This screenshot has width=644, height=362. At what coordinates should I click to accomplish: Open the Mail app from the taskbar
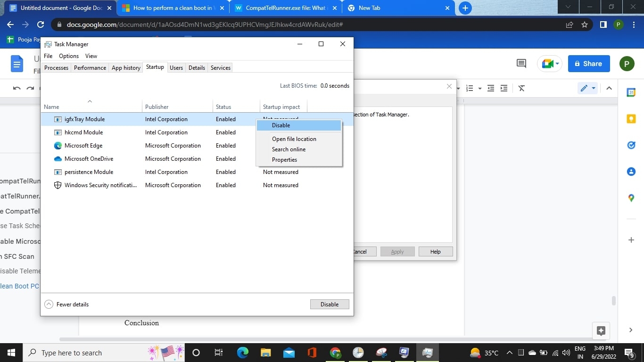coord(289,353)
